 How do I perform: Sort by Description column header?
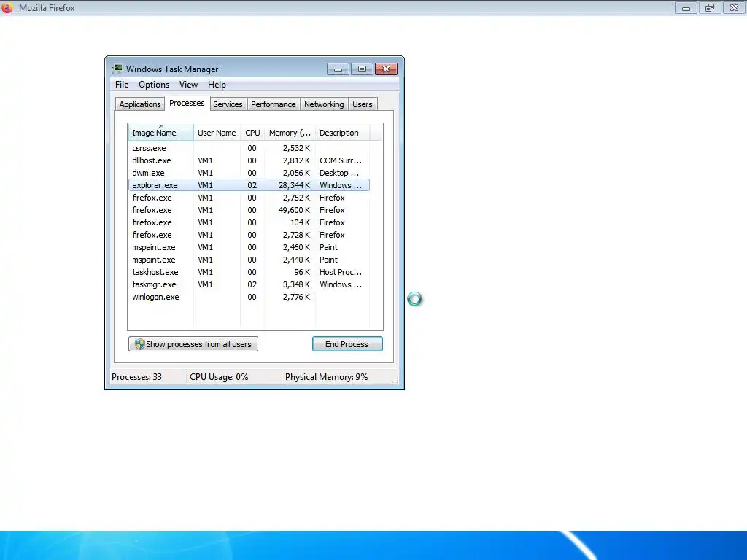coord(342,133)
